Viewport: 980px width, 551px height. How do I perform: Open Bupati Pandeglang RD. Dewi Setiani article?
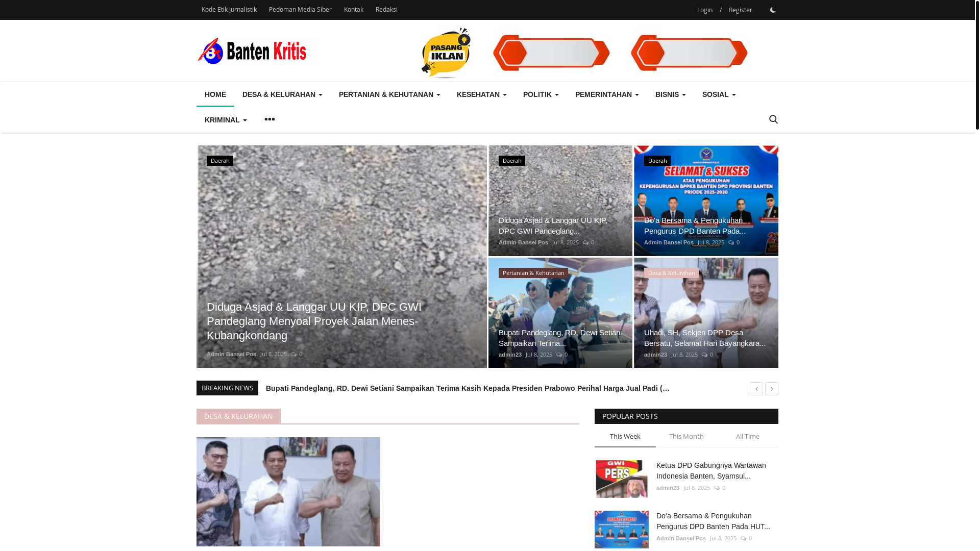(x=560, y=338)
